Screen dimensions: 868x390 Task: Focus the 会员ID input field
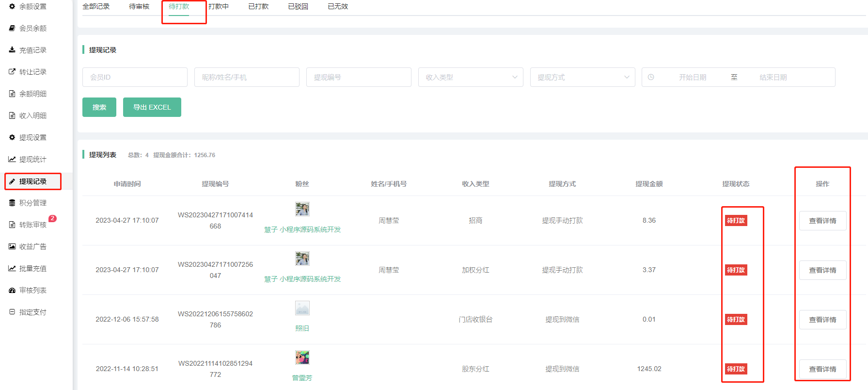point(135,77)
